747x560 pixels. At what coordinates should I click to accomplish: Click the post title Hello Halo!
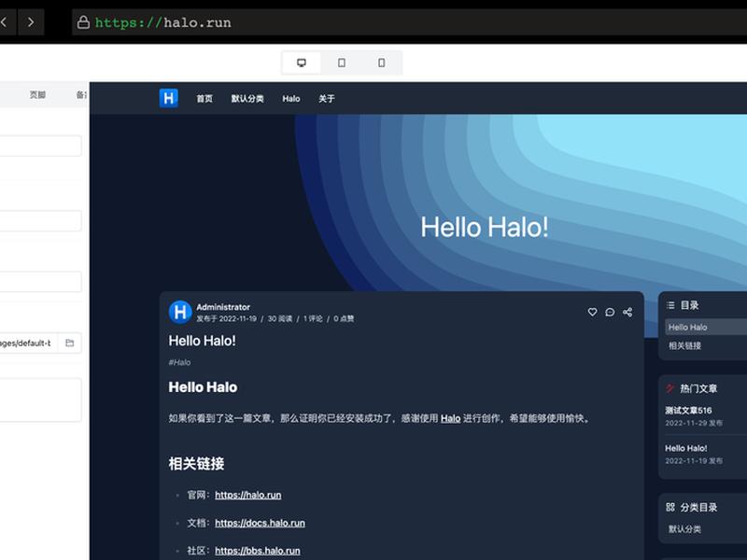pyautogui.click(x=202, y=341)
